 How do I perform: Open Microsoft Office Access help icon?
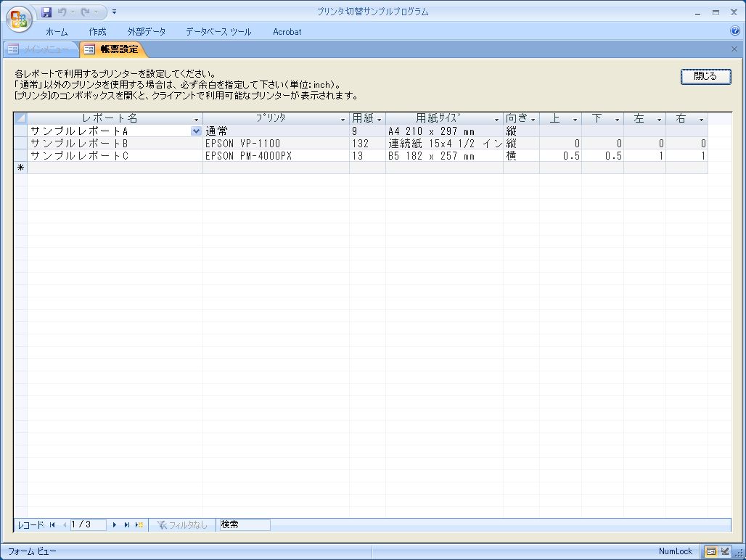point(734,31)
